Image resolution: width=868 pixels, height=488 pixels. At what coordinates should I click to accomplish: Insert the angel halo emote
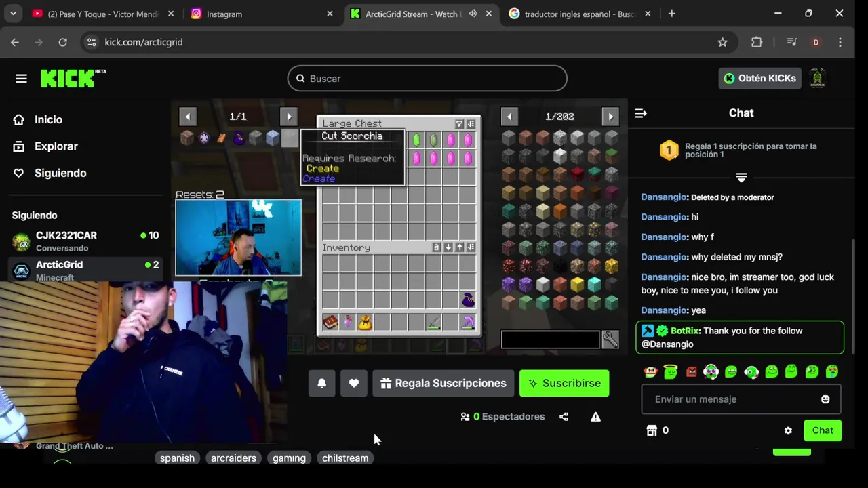click(671, 371)
